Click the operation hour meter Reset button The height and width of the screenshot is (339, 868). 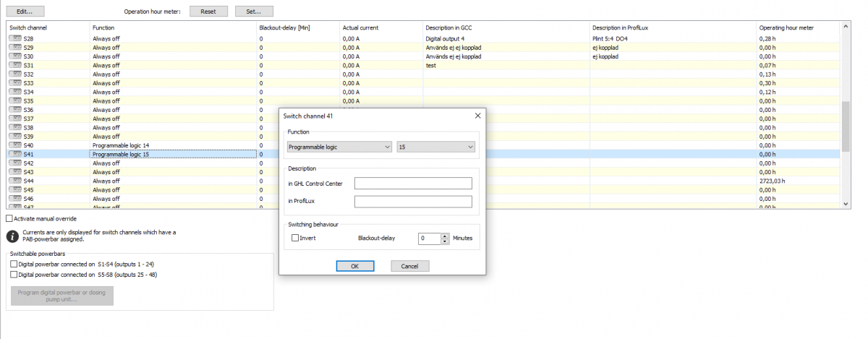(x=209, y=12)
